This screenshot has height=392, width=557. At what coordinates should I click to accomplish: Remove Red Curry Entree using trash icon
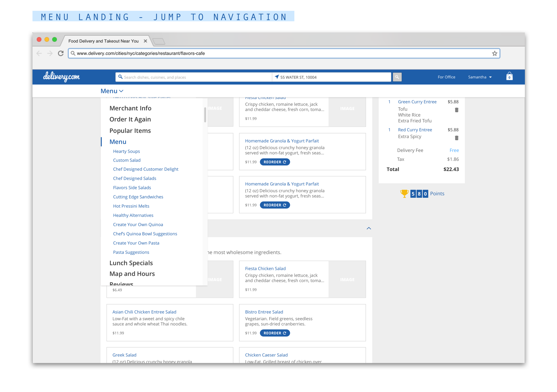click(457, 138)
